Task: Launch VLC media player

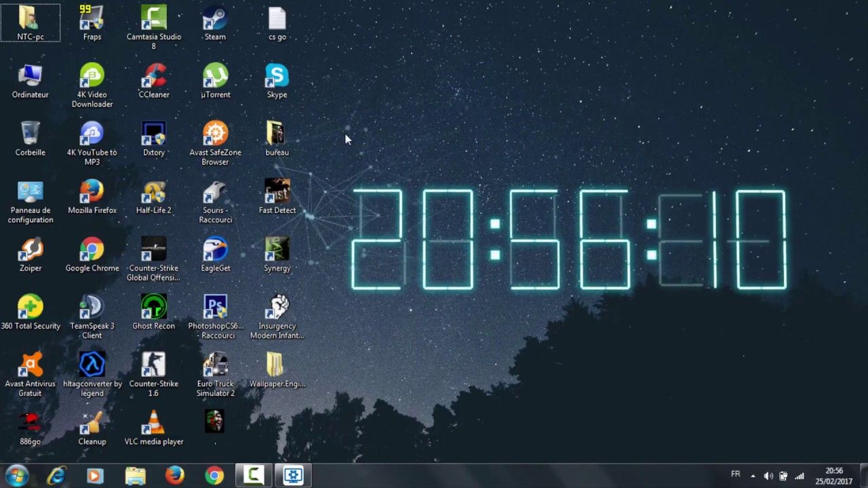Action: (x=153, y=423)
